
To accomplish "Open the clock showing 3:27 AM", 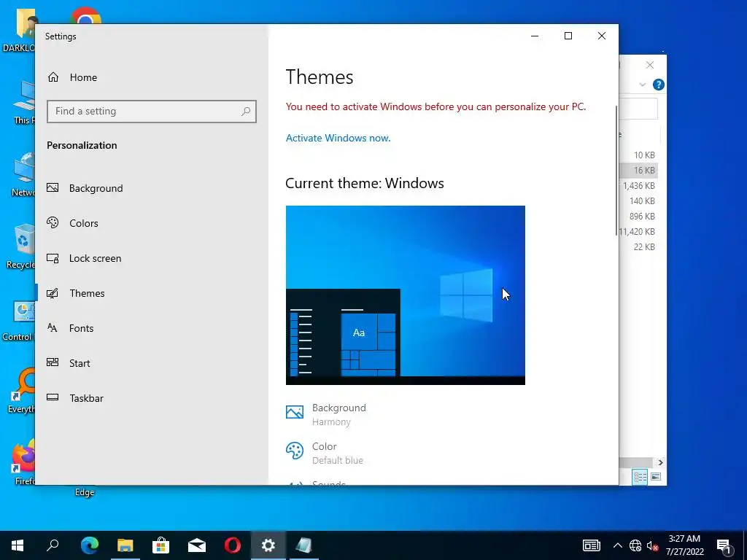I will point(684,545).
